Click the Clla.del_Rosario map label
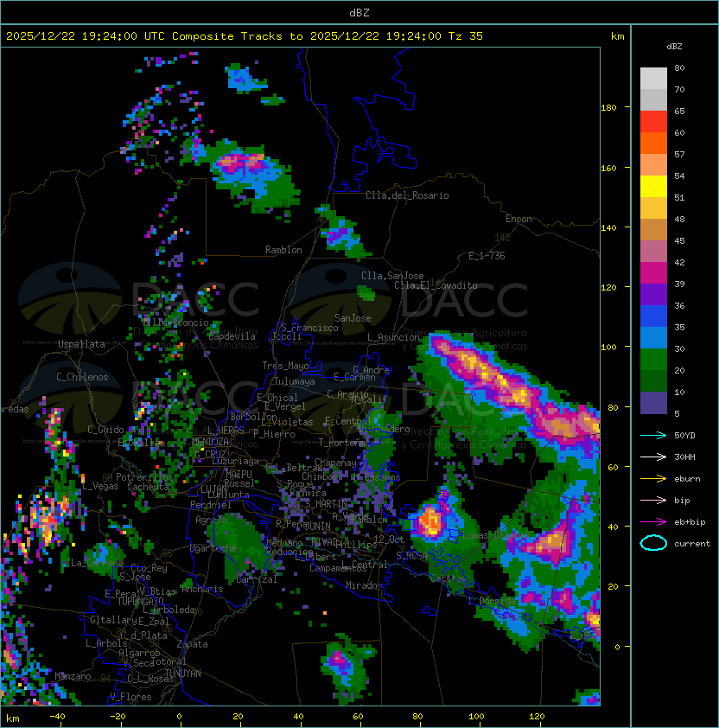719x728 pixels. 407,195
